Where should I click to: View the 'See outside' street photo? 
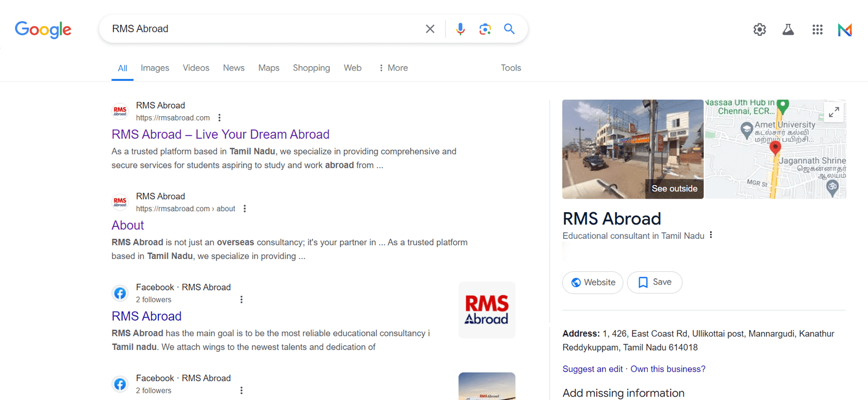(633, 149)
